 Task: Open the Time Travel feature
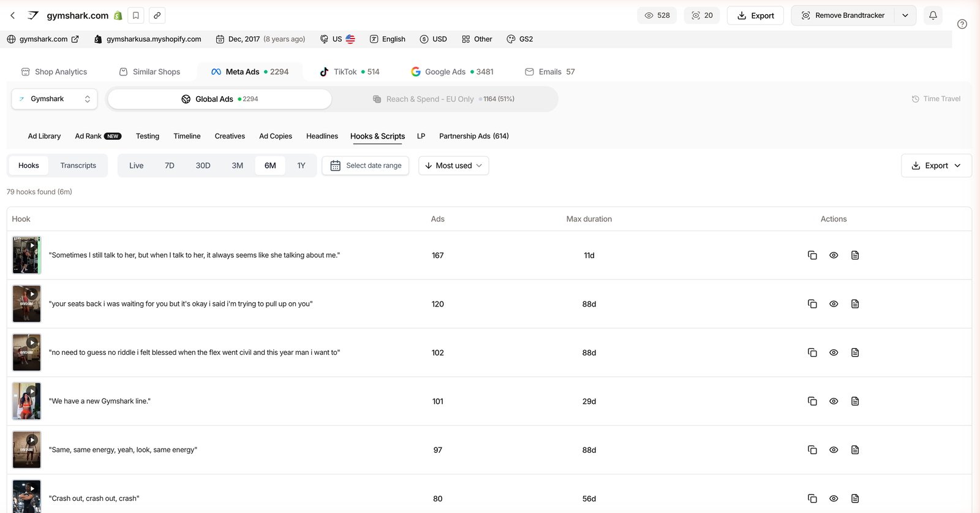pos(936,99)
